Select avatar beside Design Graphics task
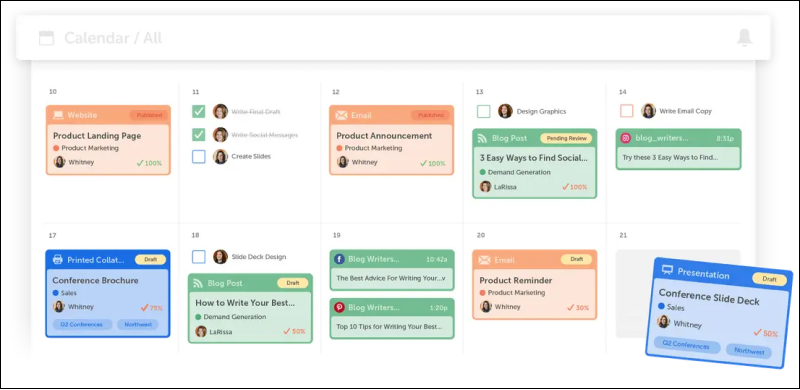 [x=505, y=111]
